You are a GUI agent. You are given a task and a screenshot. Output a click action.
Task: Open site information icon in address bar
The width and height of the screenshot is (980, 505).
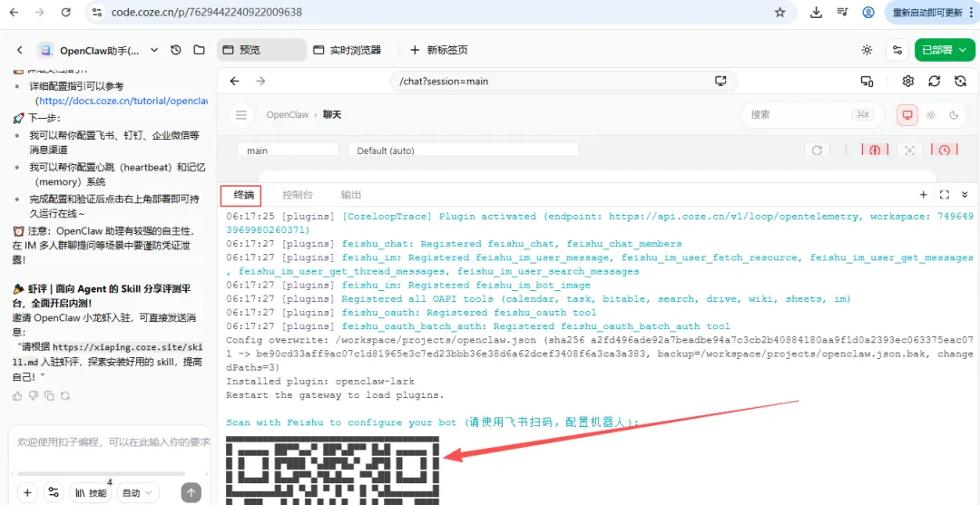pyautogui.click(x=95, y=12)
